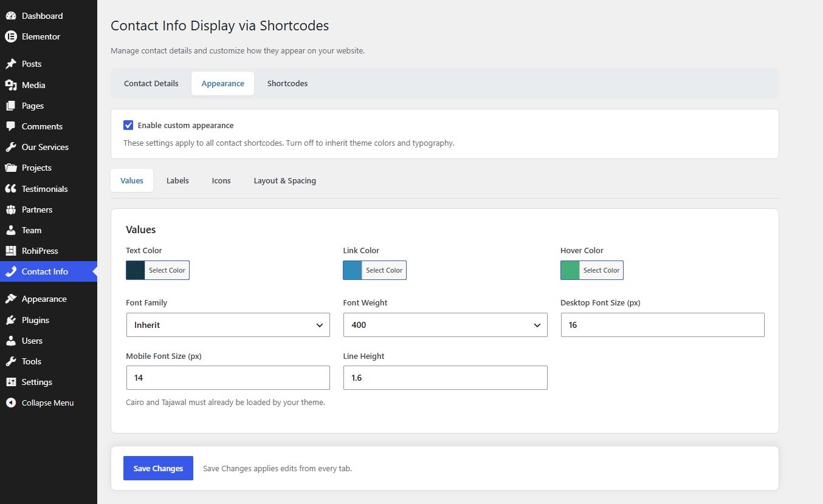Image resolution: width=823 pixels, height=504 pixels.
Task: Open the Font Weight dropdown
Action: (446, 325)
